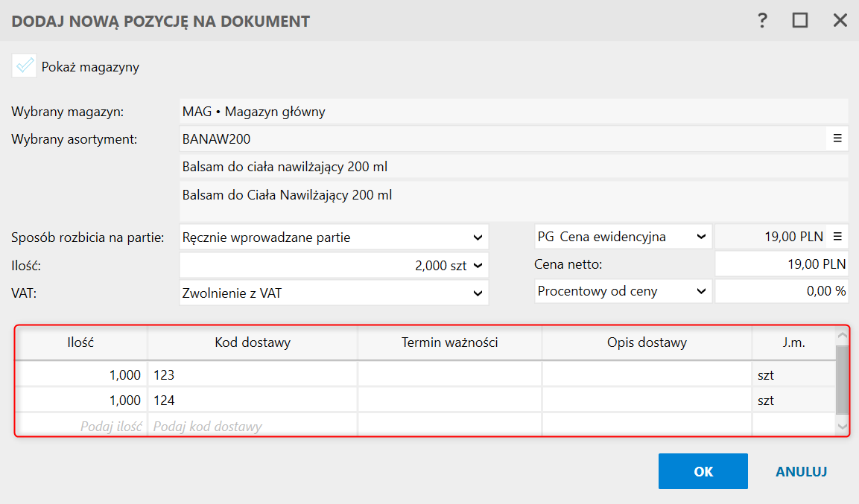Click menu icon next to Cena ewidencyjna price

837,237
